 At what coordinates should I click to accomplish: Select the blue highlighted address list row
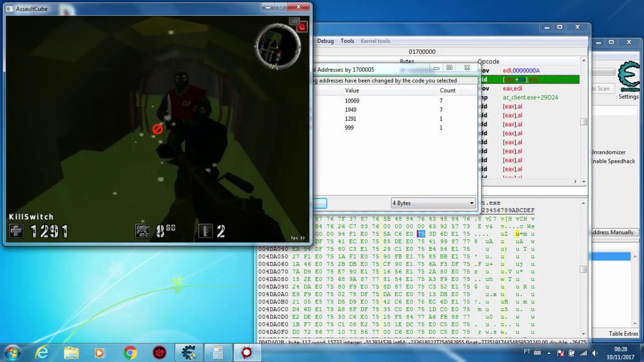(610, 256)
